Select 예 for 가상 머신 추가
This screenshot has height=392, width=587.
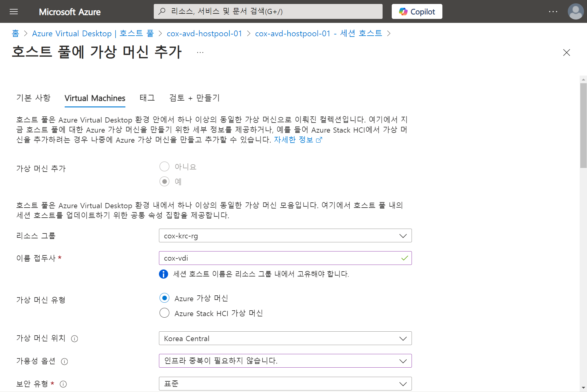pos(164,182)
